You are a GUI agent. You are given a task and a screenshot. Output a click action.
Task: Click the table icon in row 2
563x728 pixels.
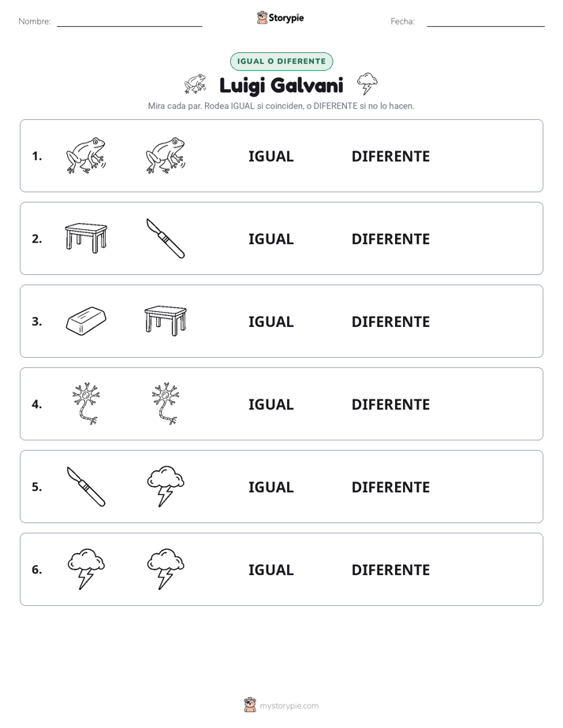[86, 238]
